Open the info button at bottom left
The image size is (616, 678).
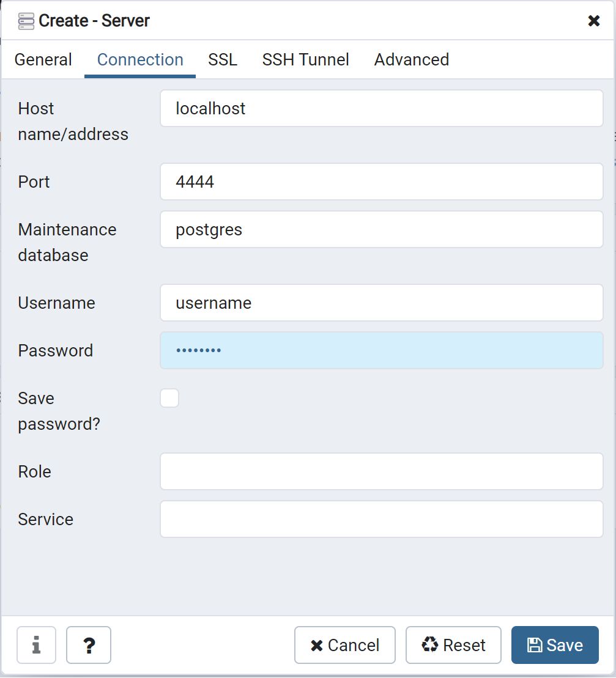pyautogui.click(x=36, y=645)
